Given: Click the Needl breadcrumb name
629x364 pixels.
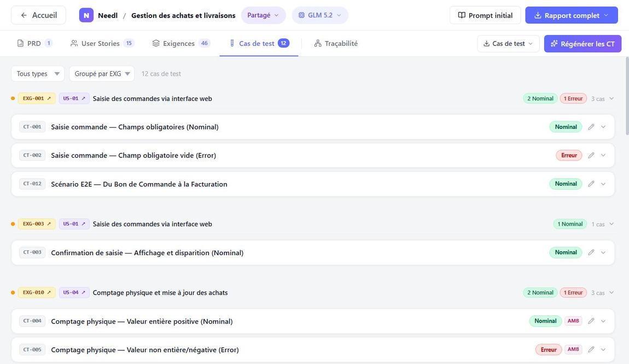Looking at the screenshot, I should [x=108, y=15].
